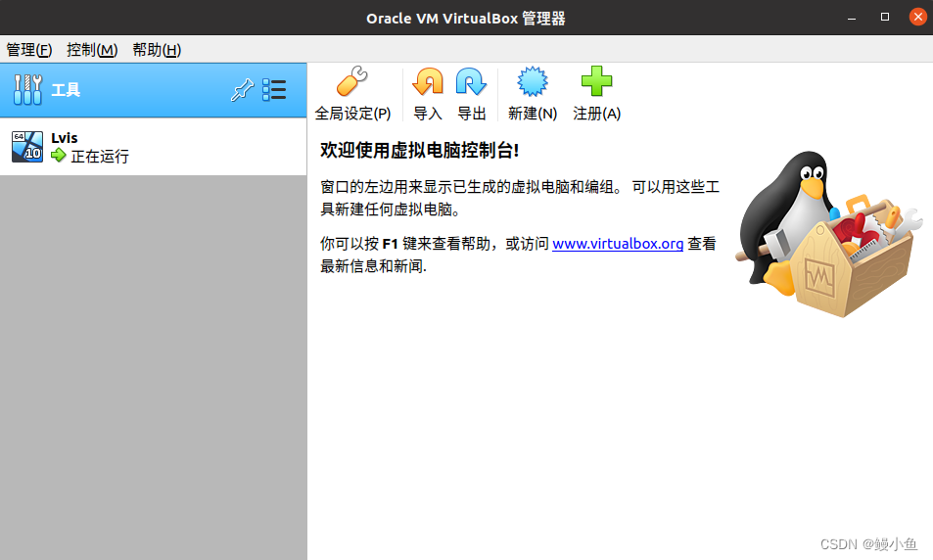The height and width of the screenshot is (560, 933).
Task: Open the 帮助(H) menu
Action: pyautogui.click(x=157, y=49)
